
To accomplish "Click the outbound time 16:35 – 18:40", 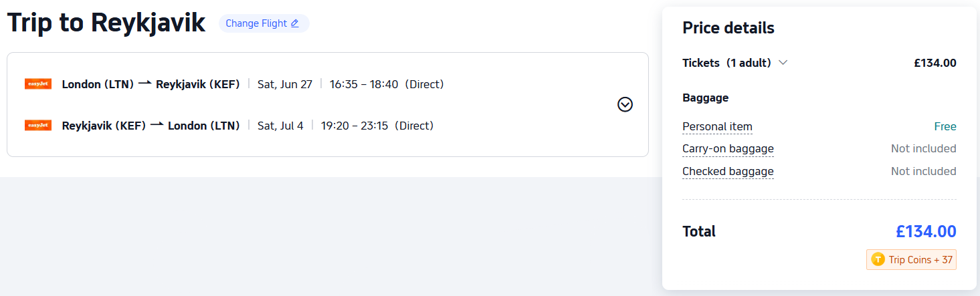I will coord(364,84).
